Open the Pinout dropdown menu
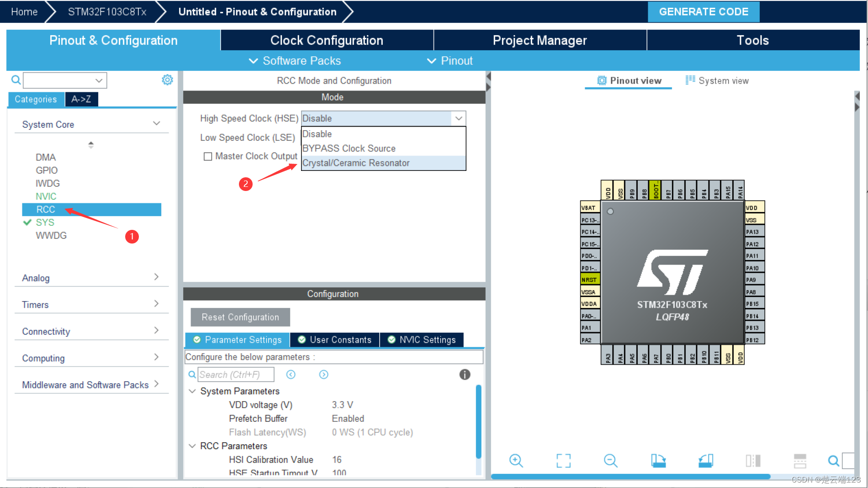 450,61
